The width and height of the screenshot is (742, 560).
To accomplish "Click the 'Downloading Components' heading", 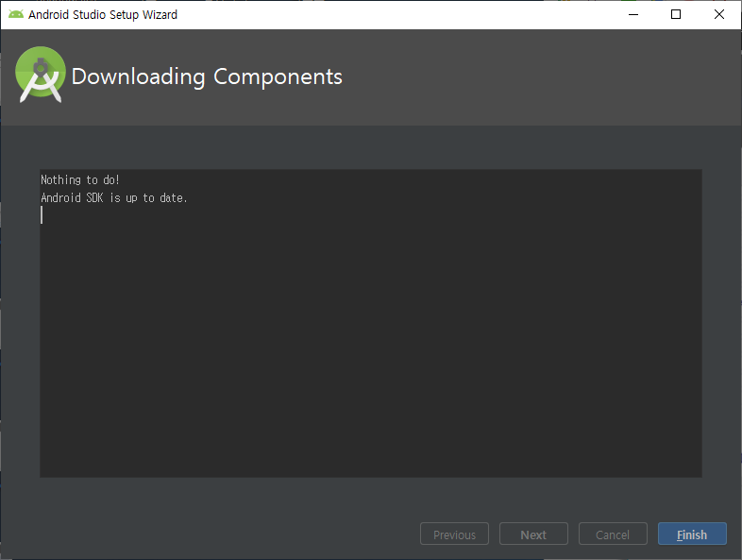I will click(207, 76).
